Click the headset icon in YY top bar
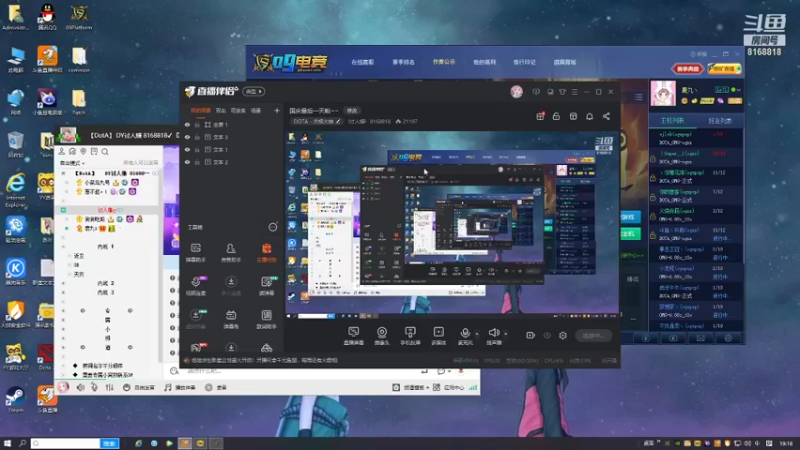The width and height of the screenshot is (800, 450). click(x=72, y=152)
